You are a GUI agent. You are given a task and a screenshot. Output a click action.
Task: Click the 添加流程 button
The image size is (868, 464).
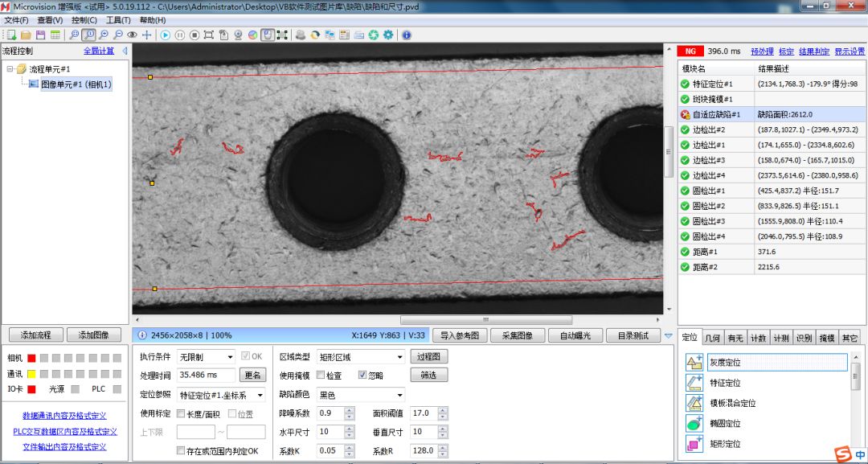click(x=35, y=335)
